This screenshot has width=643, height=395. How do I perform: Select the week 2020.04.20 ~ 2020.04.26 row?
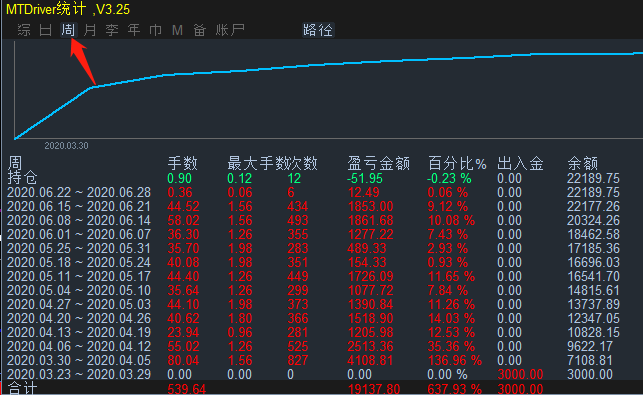pos(313,318)
